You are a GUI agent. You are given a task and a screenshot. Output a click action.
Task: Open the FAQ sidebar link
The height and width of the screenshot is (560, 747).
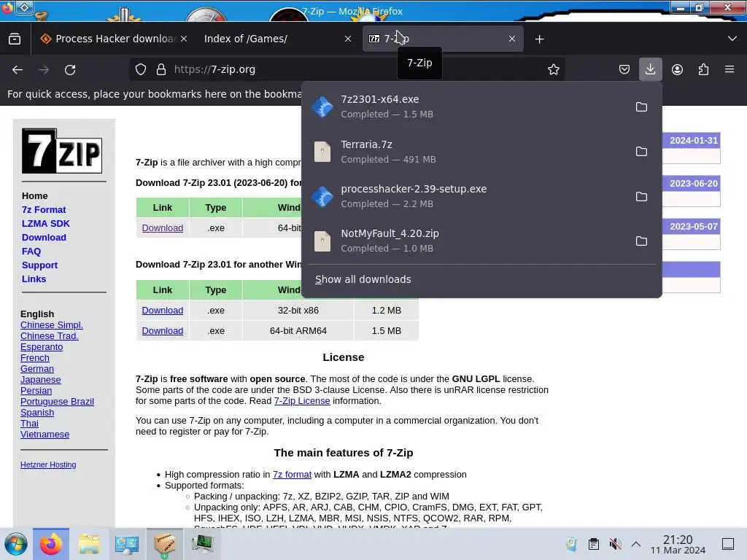(31, 251)
